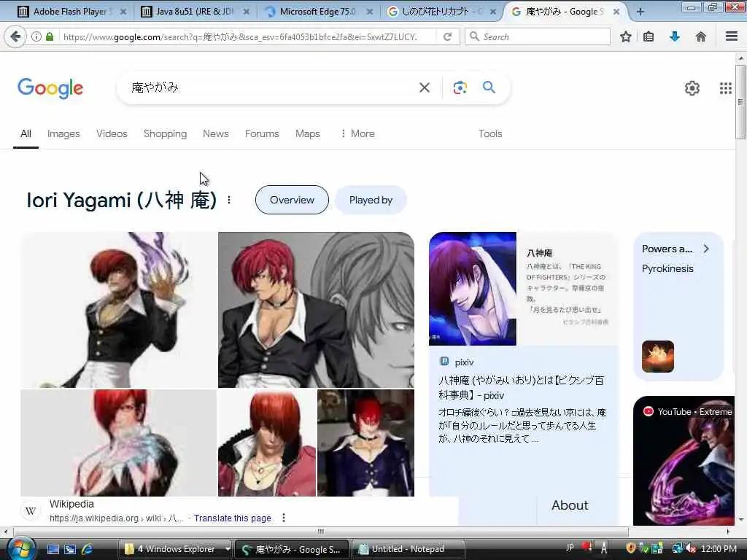Screen dimensions: 747x560
Task: Open the pixiv 八神庵 result link
Action: click(521, 388)
